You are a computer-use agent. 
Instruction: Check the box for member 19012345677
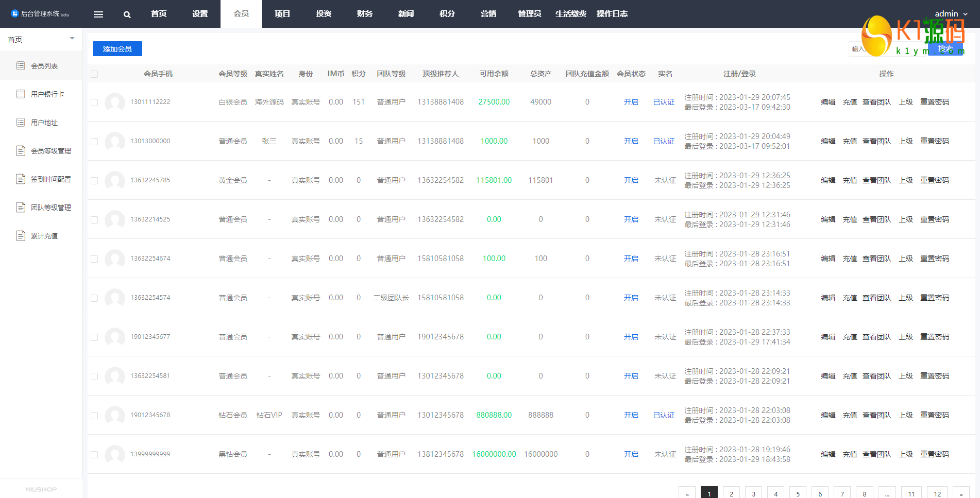pyautogui.click(x=94, y=337)
